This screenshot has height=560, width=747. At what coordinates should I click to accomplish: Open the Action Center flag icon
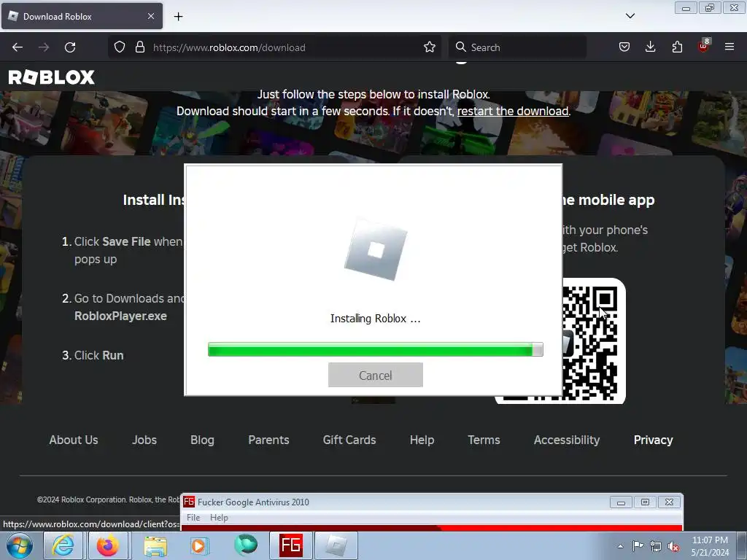[638, 546]
